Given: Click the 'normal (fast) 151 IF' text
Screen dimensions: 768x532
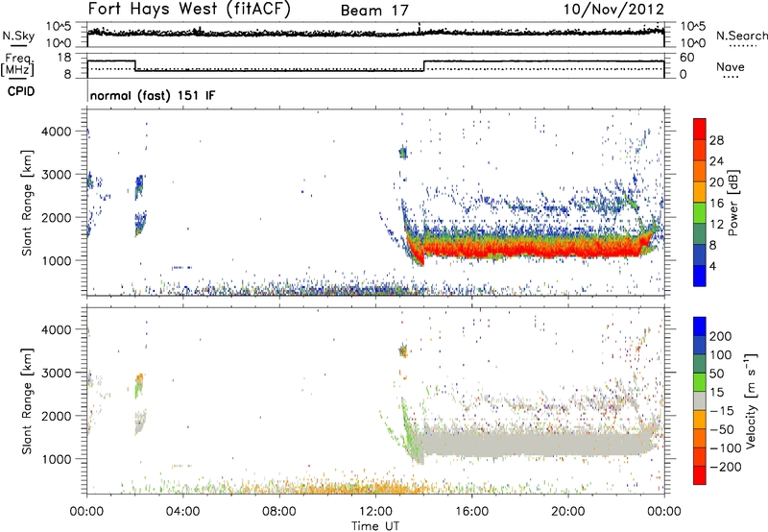Looking at the screenshot, I should (153, 95).
